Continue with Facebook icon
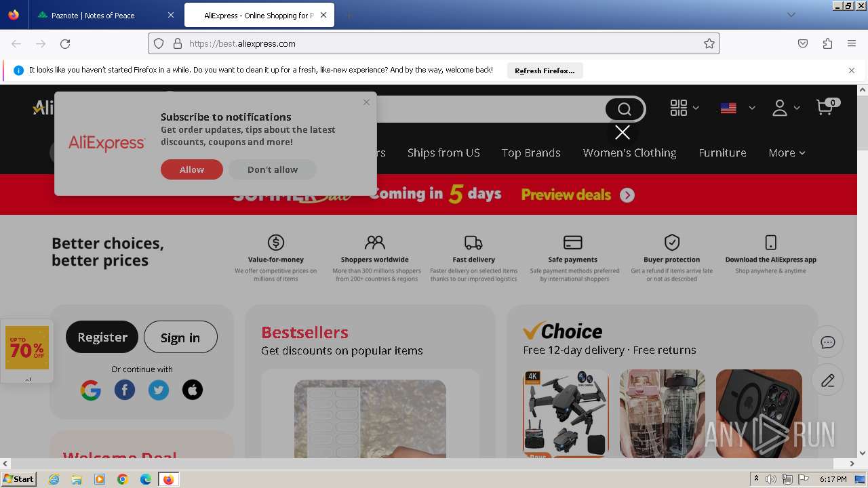The width and height of the screenshot is (868, 488). (x=125, y=390)
